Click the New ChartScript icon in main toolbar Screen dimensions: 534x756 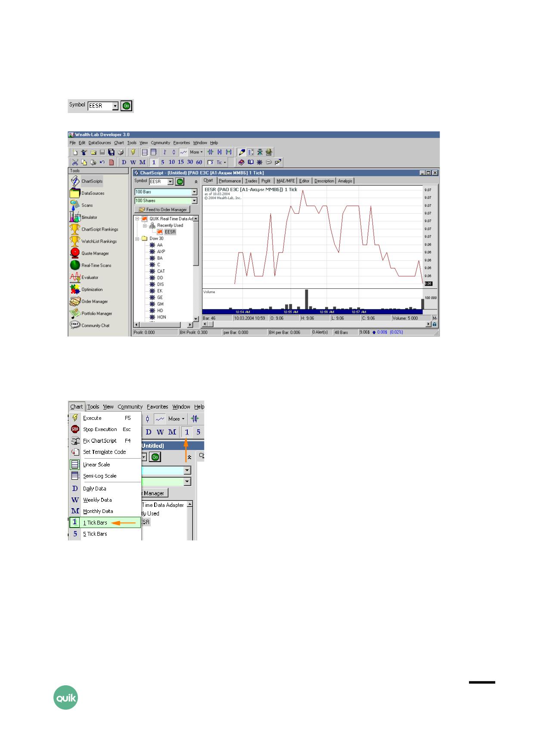[75, 152]
